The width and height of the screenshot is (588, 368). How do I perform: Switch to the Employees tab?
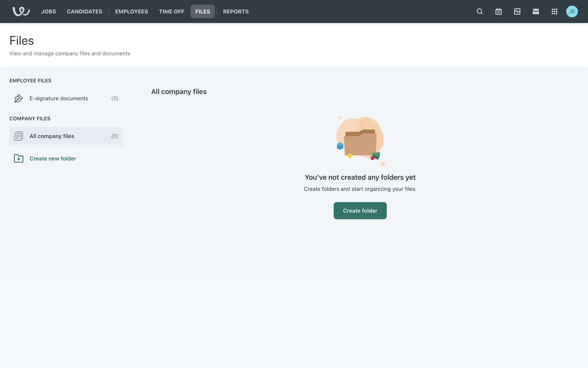[131, 11]
